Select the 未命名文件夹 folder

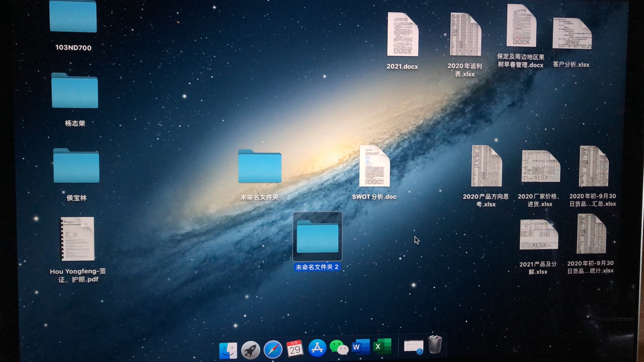pos(260,166)
